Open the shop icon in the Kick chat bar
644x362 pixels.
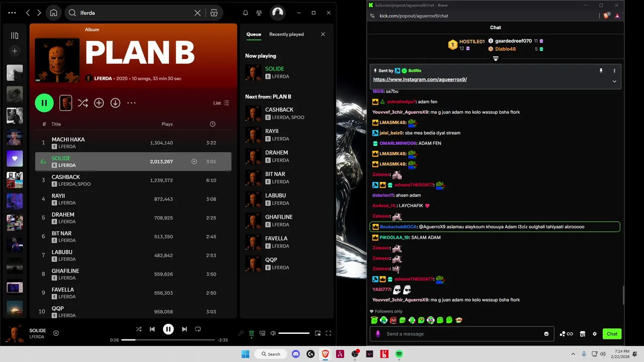[x=582, y=334]
